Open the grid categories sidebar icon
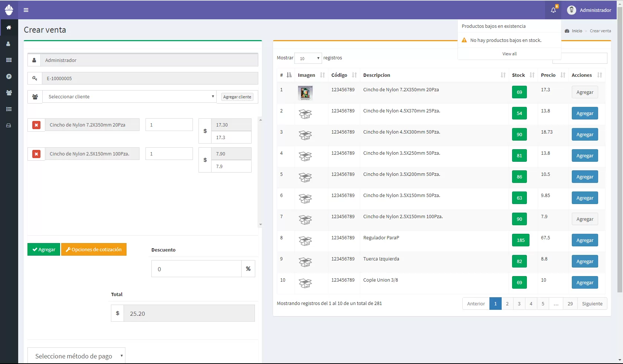 tap(9, 60)
